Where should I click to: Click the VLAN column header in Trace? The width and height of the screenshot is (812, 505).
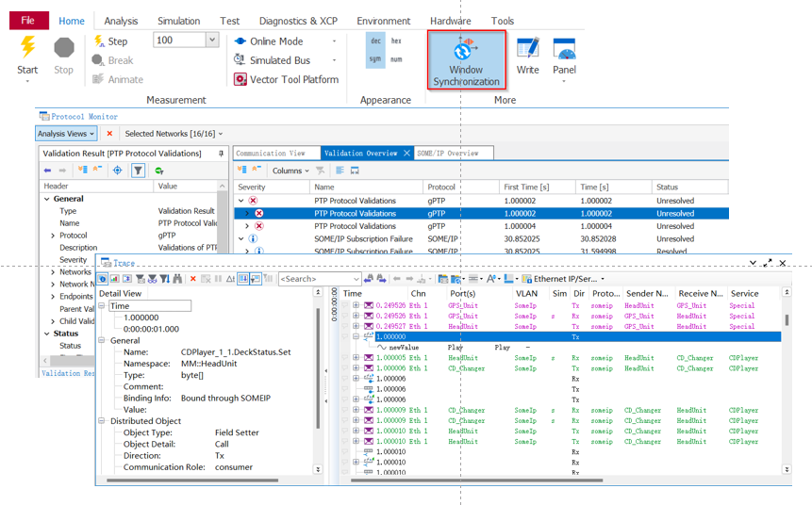pos(526,293)
